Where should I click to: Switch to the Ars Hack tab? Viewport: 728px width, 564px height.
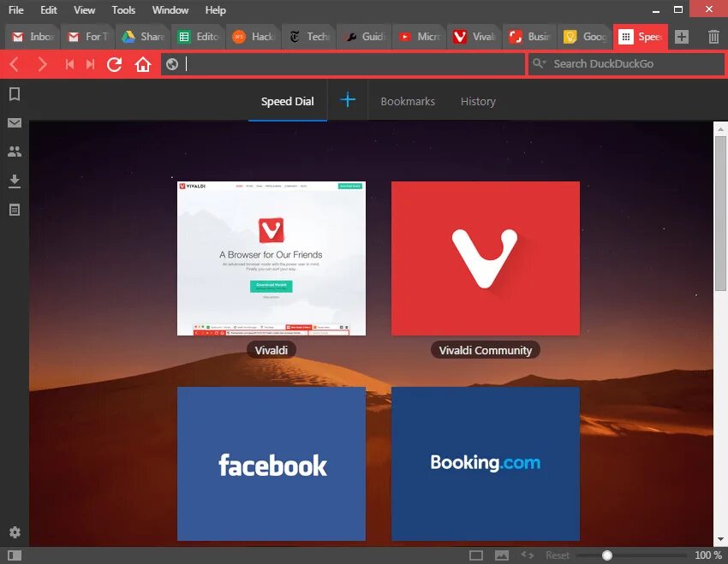coord(254,37)
